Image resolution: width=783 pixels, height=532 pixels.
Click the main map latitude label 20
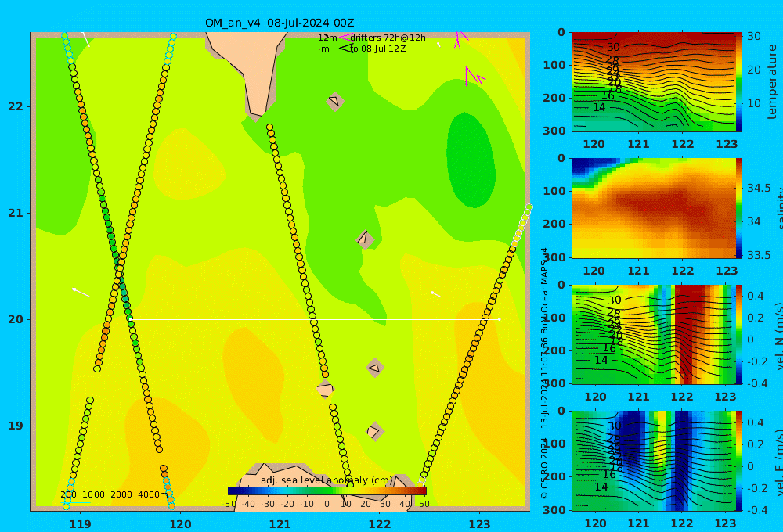coord(16,319)
